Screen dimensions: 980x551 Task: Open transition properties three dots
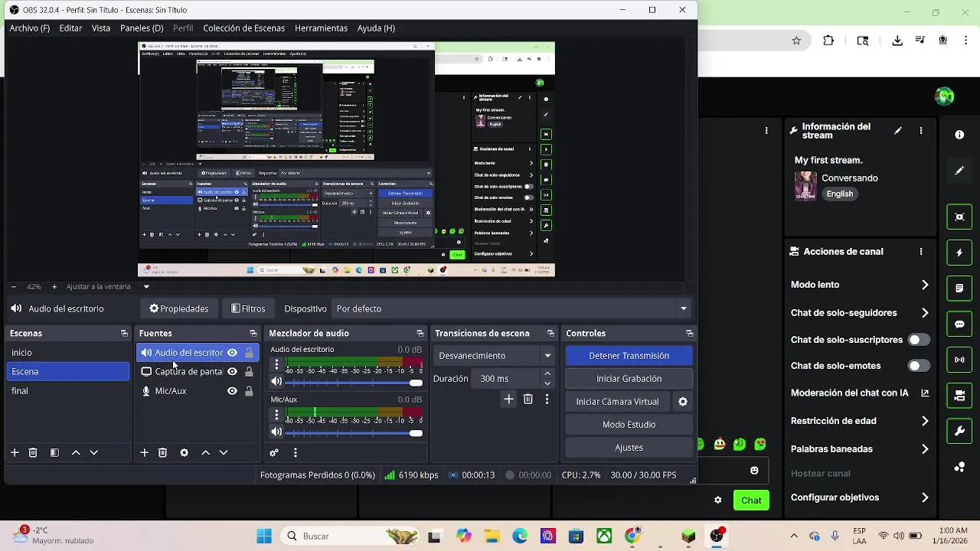tap(547, 399)
